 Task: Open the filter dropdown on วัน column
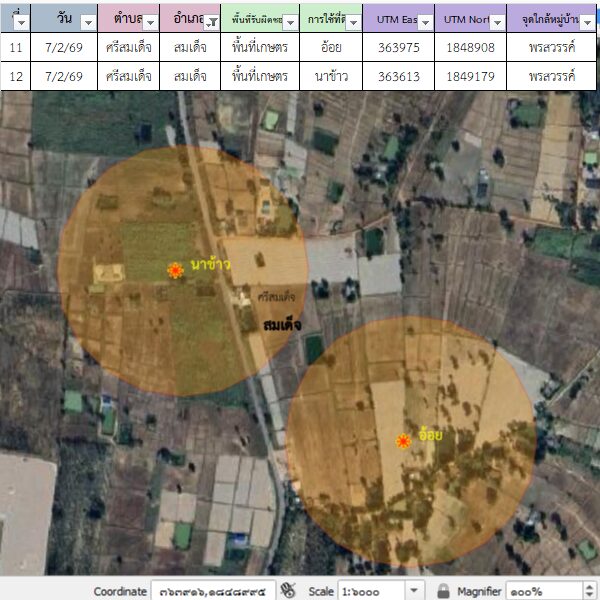[87, 21]
